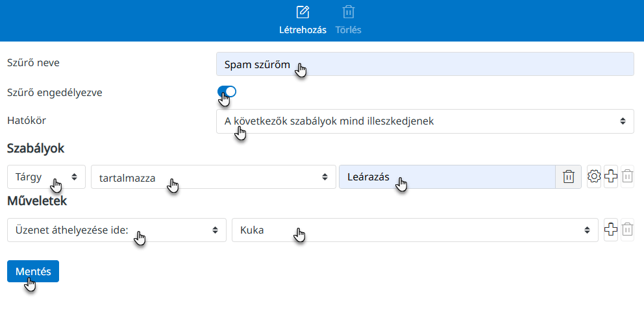Open the tartalmazza condition dropdown
The height and width of the screenshot is (316, 644).
[212, 176]
